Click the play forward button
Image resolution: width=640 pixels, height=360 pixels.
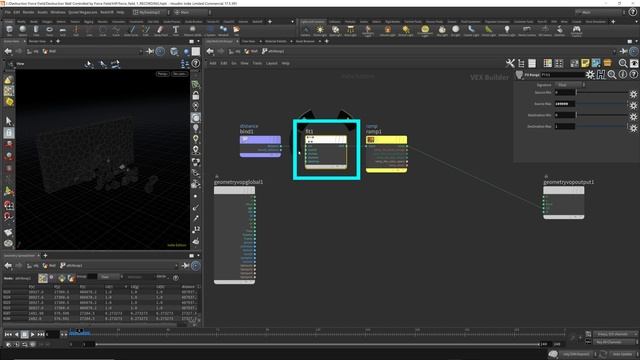coord(33,334)
